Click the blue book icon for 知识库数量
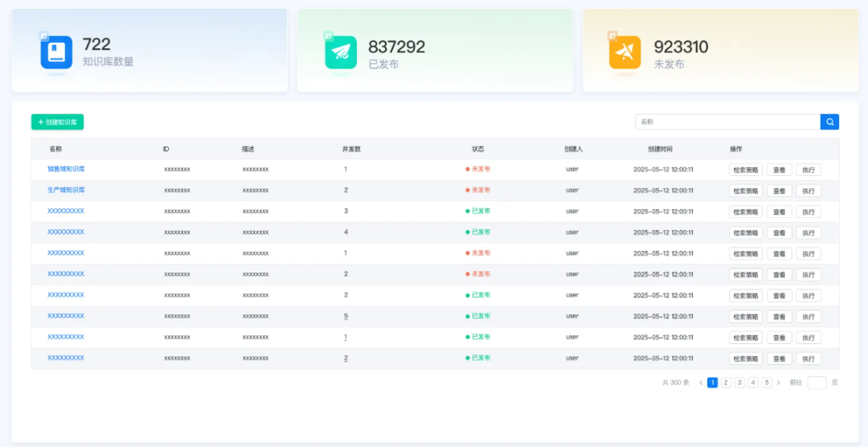The image size is (868, 447). tap(56, 52)
